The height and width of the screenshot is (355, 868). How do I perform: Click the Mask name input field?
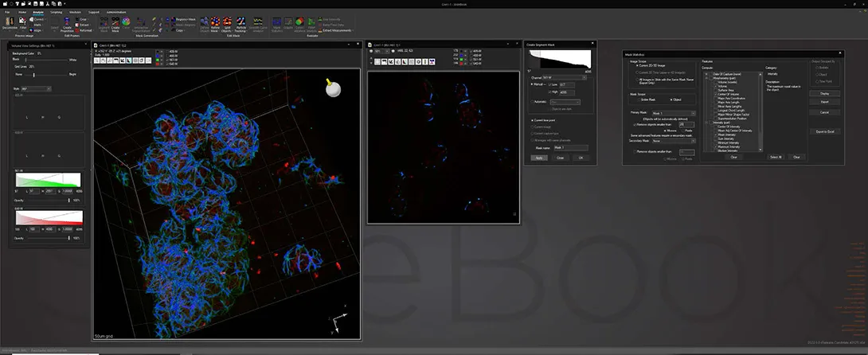click(571, 147)
